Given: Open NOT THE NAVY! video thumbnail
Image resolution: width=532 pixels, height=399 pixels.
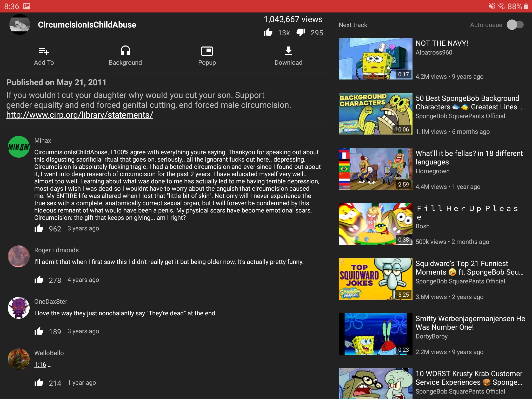Looking at the screenshot, I should (375, 59).
